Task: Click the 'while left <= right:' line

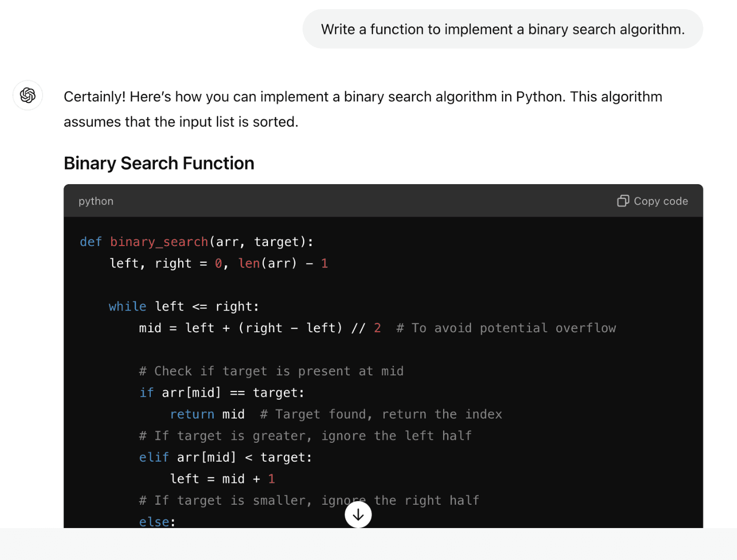Action: [184, 307]
